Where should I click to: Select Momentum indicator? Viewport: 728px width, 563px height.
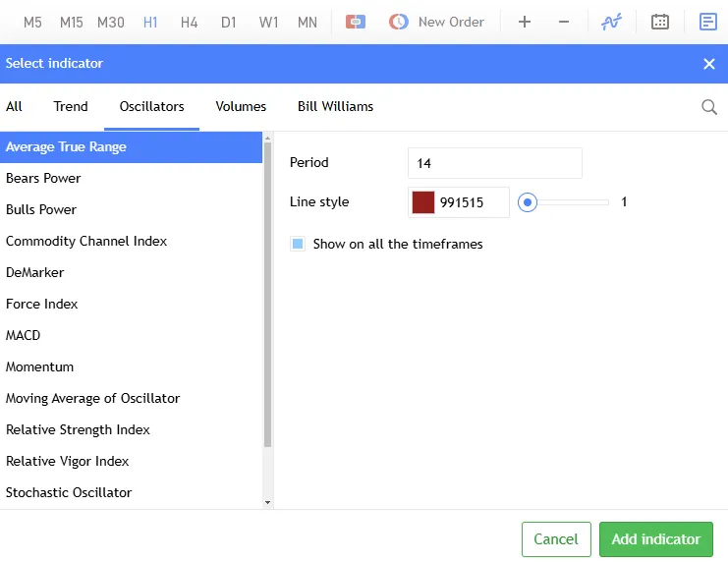click(131, 367)
